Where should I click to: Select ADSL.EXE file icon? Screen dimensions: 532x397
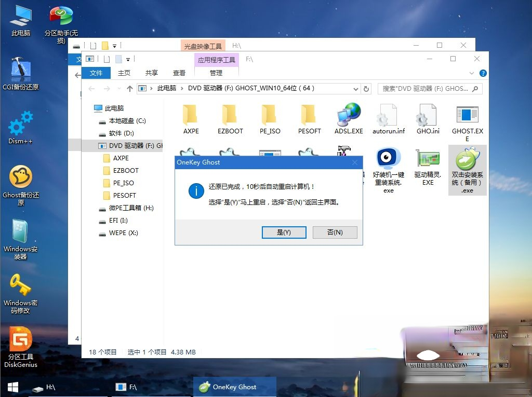[x=349, y=119]
